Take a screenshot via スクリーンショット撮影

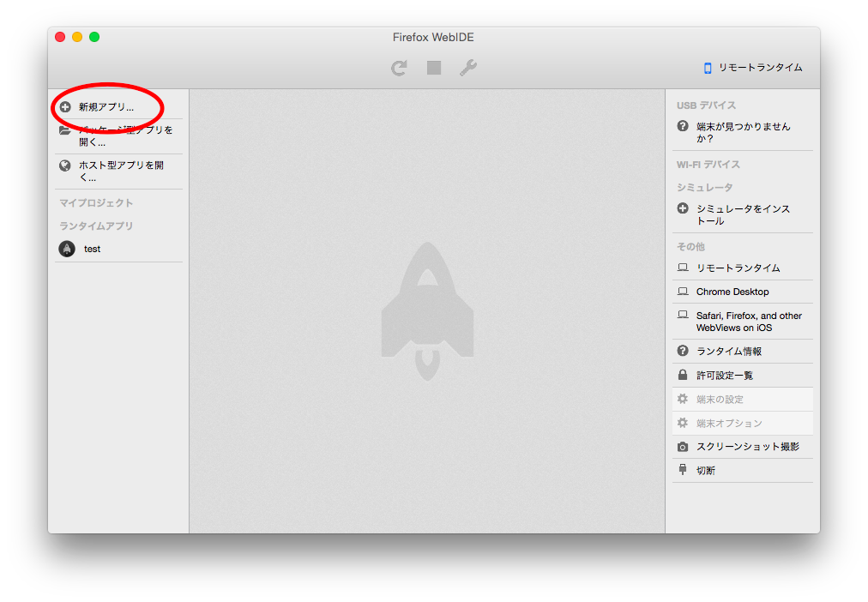coord(742,447)
